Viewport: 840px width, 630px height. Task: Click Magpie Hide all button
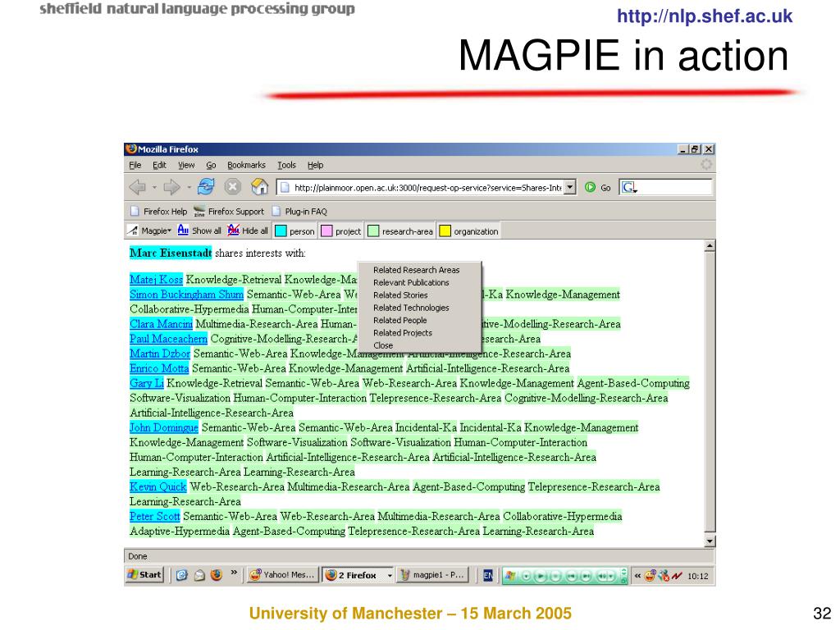click(x=248, y=231)
